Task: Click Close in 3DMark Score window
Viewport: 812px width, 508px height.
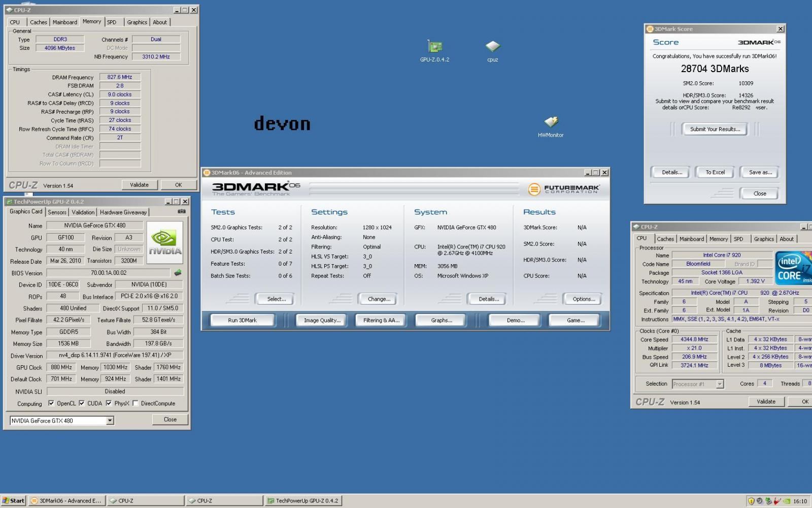Action: point(760,194)
